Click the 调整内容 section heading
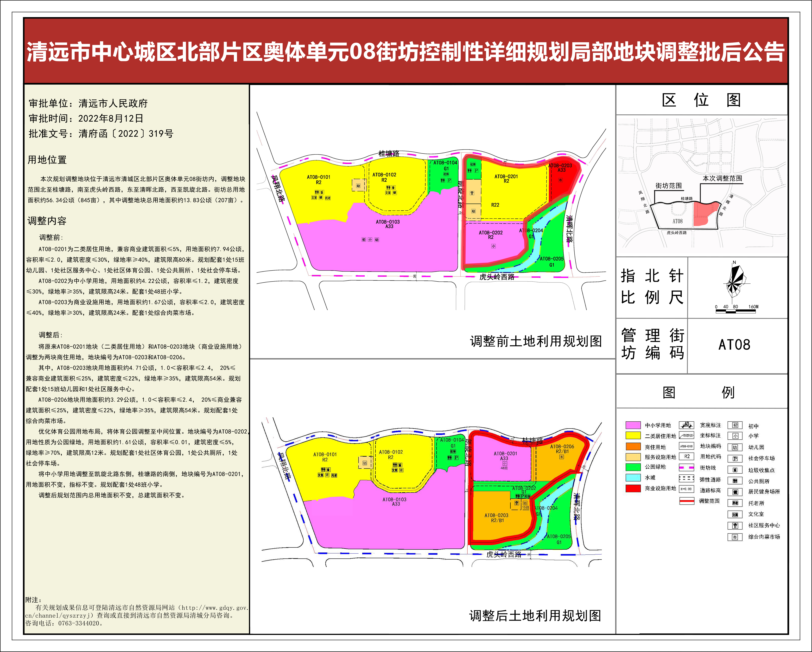Viewport: 812px width, 652px height. [47, 221]
